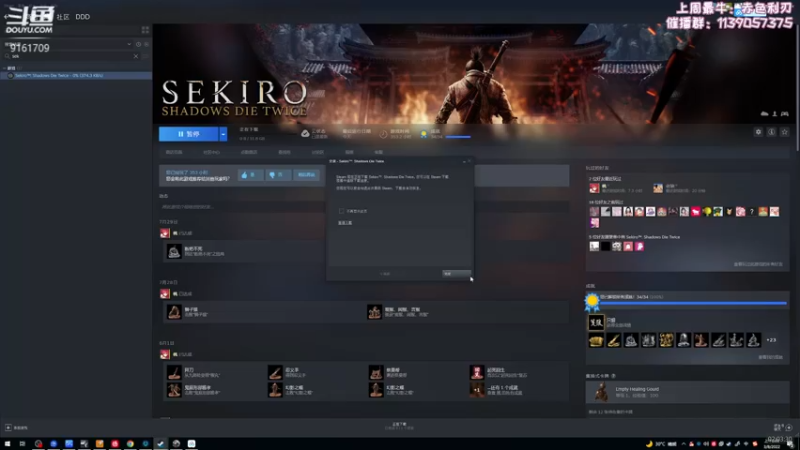Click header achievement progress bar

click(x=458, y=137)
